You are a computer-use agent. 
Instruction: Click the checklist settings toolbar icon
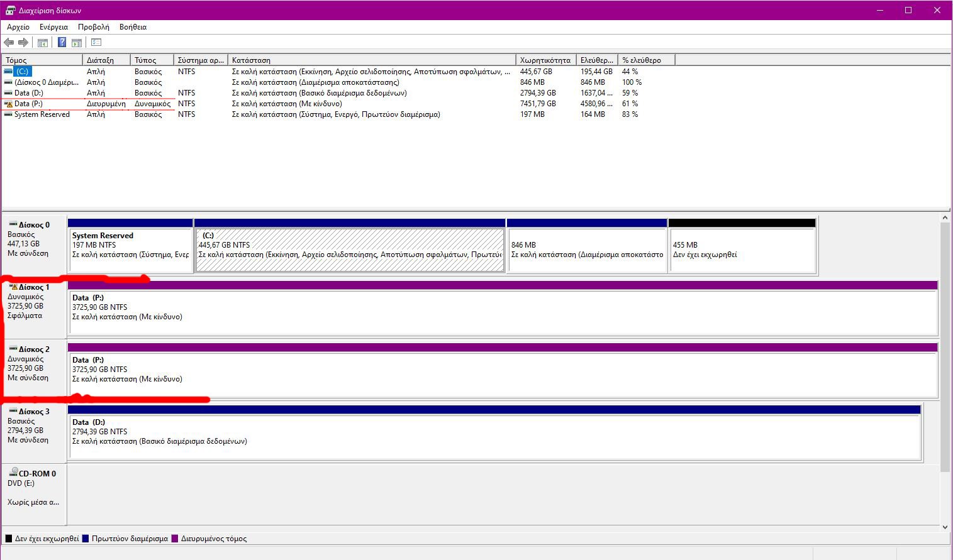point(96,43)
